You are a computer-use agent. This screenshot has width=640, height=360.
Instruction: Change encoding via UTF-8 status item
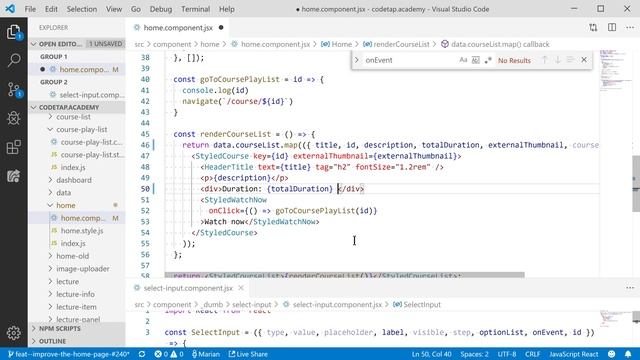[507, 354]
